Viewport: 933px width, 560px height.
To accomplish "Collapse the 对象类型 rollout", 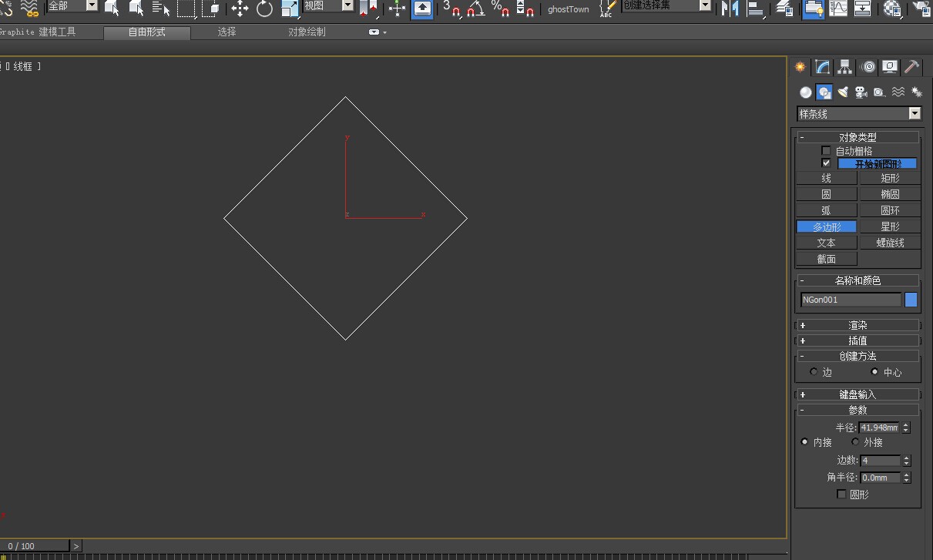I will (x=857, y=137).
